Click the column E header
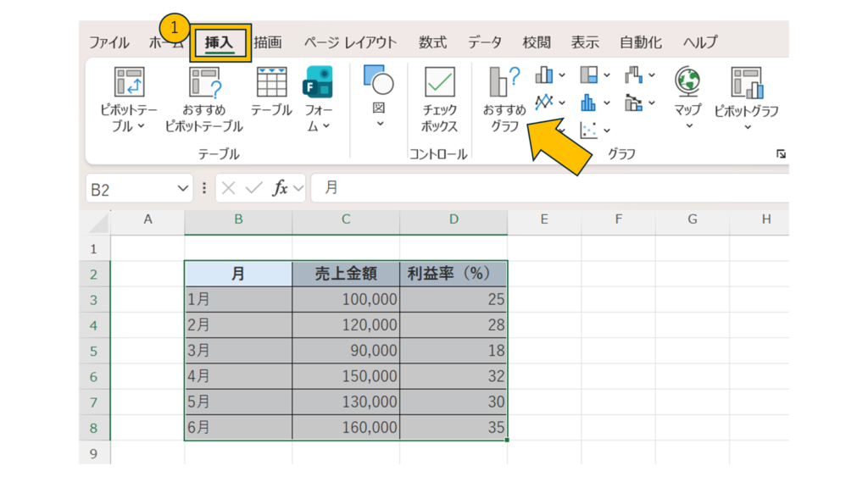Screen dimensions: 868x488 (x=544, y=219)
